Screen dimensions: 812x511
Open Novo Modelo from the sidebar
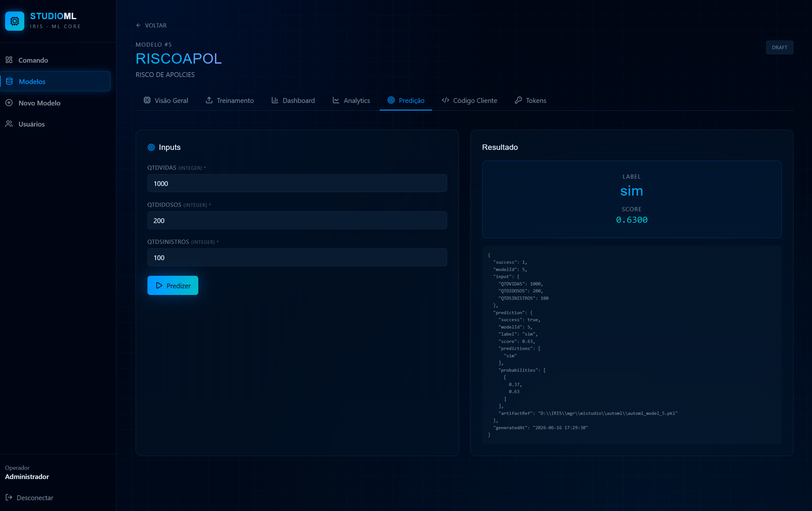(55, 103)
